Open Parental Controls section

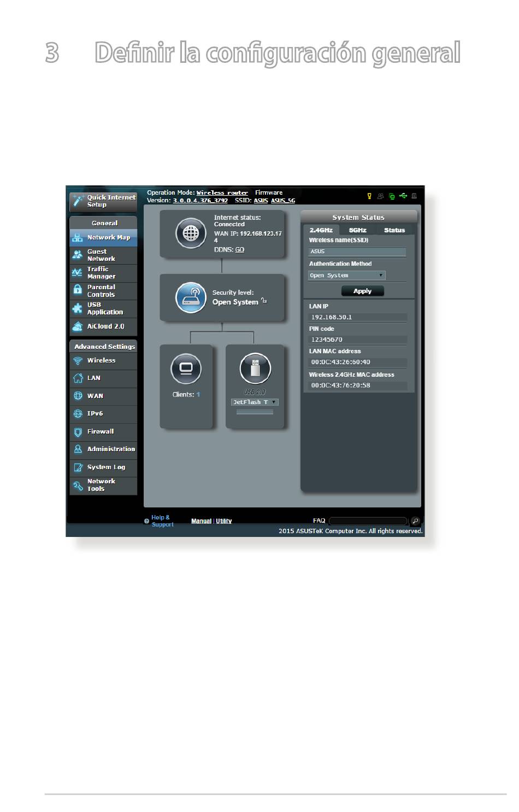[103, 291]
